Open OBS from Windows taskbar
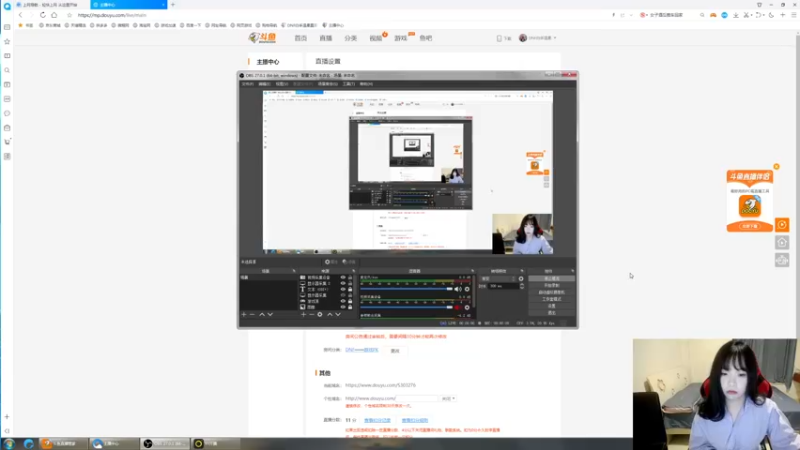The width and height of the screenshot is (800, 450). tap(164, 443)
